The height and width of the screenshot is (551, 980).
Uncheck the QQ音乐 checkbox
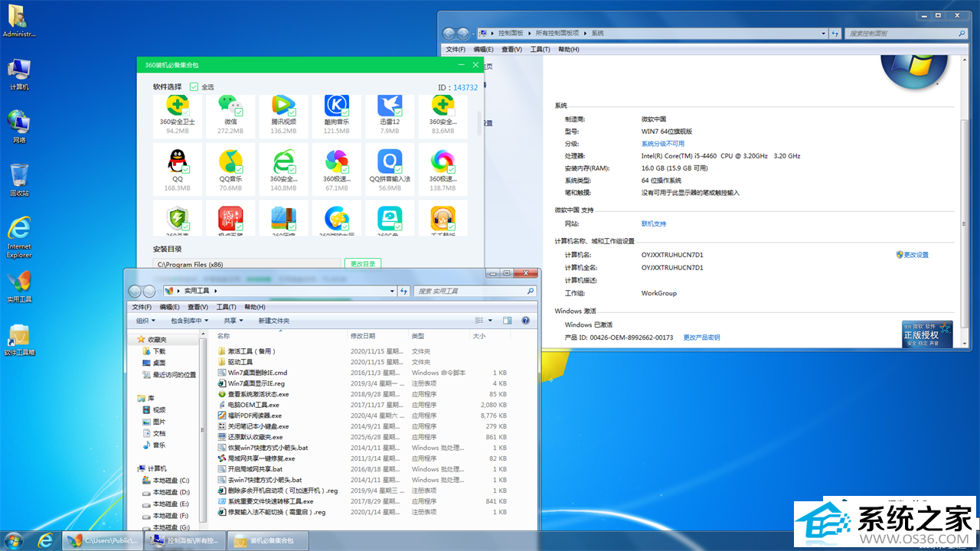pyautogui.click(x=239, y=169)
